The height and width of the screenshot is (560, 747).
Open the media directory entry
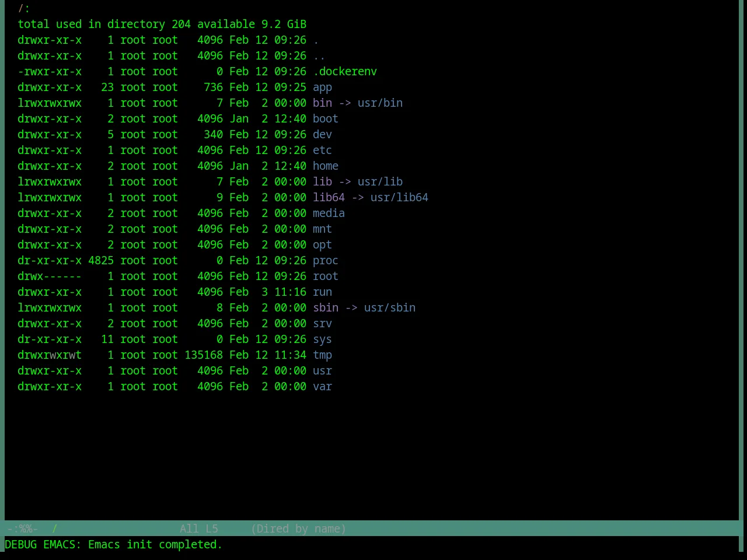tap(329, 213)
